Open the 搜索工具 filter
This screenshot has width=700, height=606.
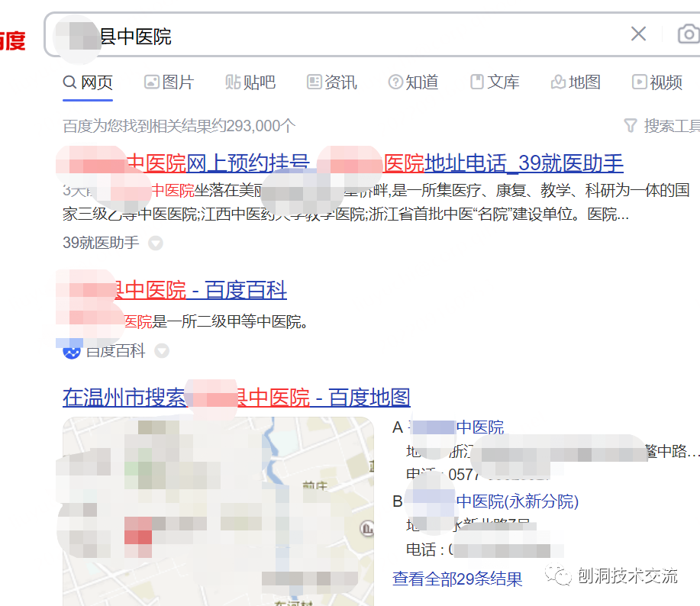[x=662, y=126]
